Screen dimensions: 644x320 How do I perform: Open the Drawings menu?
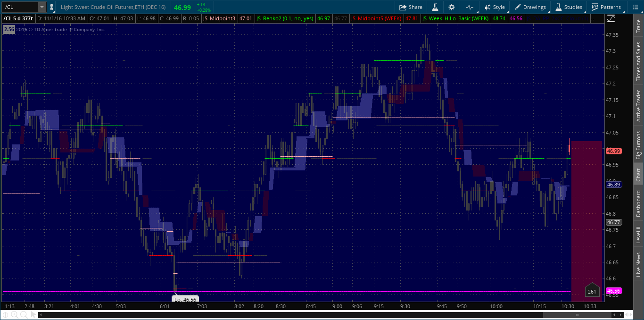[x=530, y=7]
